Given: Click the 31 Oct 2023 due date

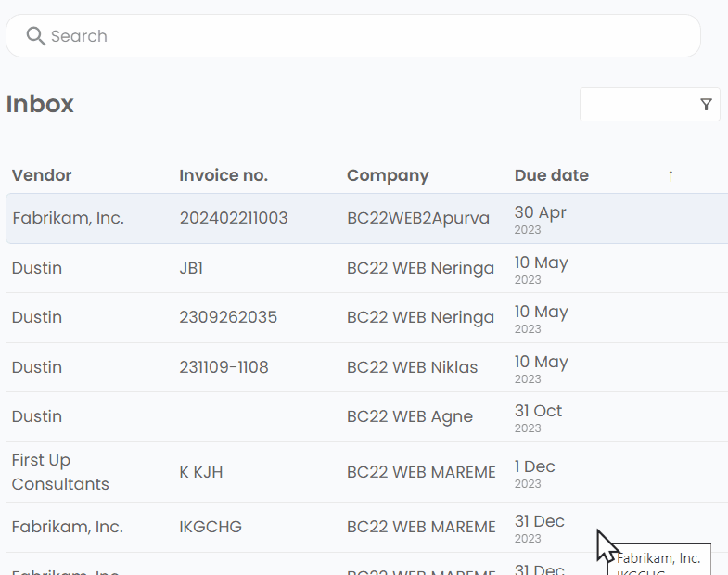Looking at the screenshot, I should [x=538, y=418].
